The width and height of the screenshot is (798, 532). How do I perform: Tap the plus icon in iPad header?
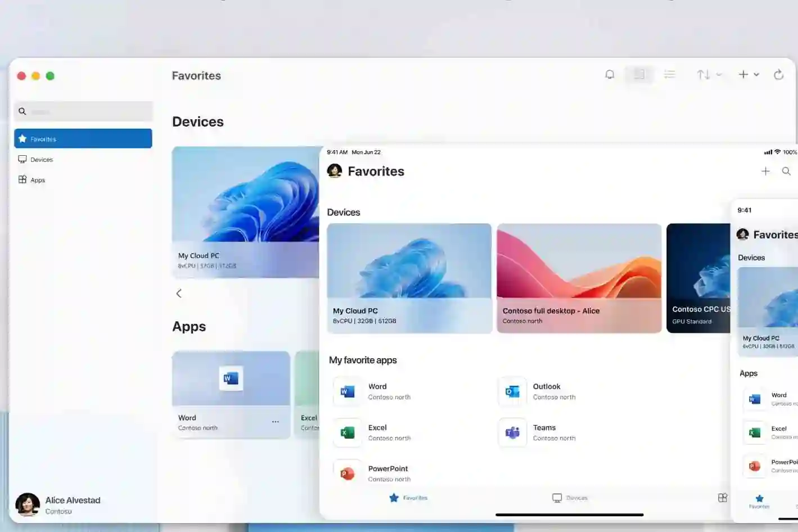(765, 171)
